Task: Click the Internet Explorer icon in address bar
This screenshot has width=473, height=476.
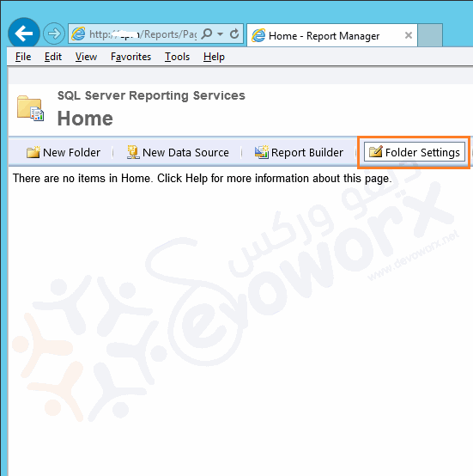Action: click(x=78, y=34)
